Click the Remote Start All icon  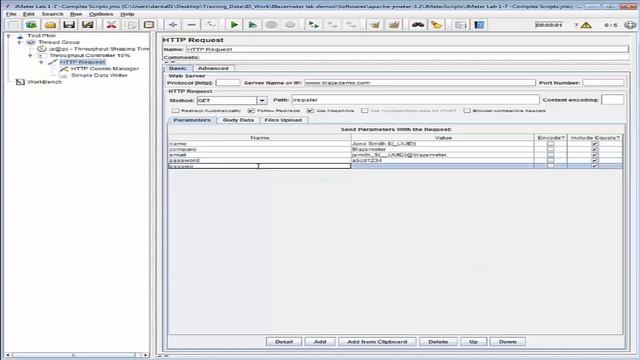click(313, 25)
